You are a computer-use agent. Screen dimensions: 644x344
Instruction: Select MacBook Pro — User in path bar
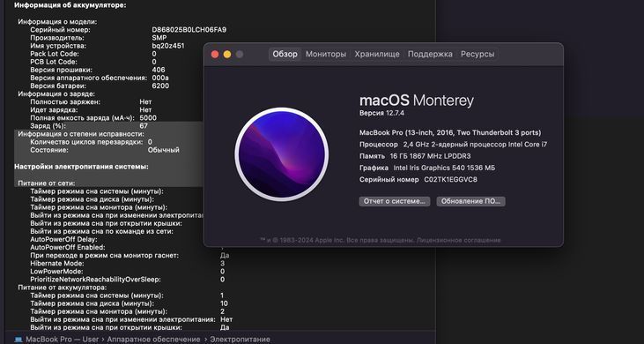click(63, 340)
